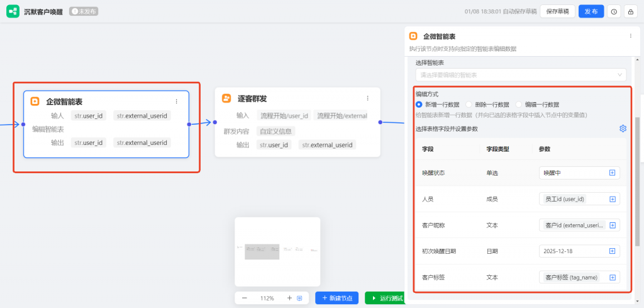Click the green workflow app logo icon
The image size is (644, 308).
coord(13,11)
